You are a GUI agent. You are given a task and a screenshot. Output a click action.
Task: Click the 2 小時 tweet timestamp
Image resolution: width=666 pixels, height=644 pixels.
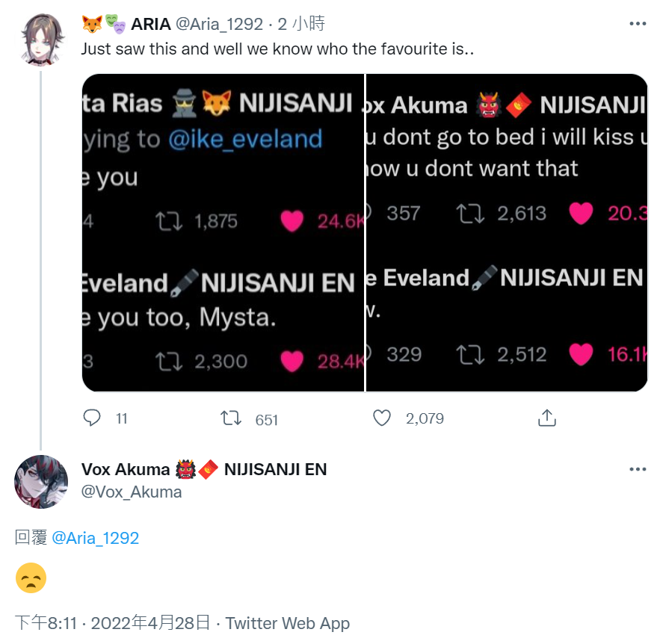tap(301, 24)
